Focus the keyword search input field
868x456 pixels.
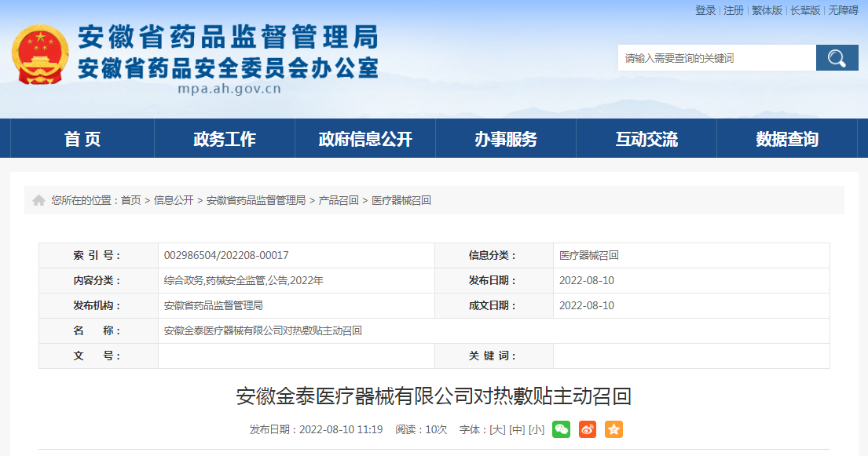point(716,58)
